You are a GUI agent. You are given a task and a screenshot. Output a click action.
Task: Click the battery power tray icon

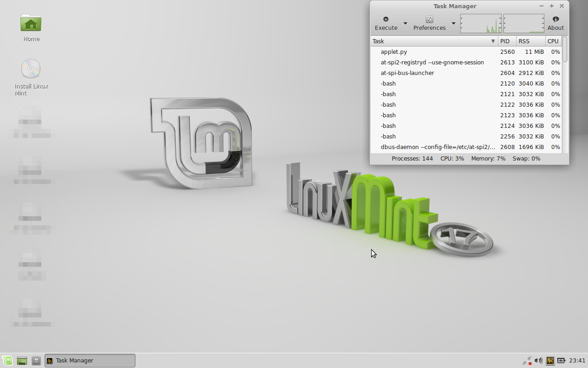pyautogui.click(x=561, y=361)
